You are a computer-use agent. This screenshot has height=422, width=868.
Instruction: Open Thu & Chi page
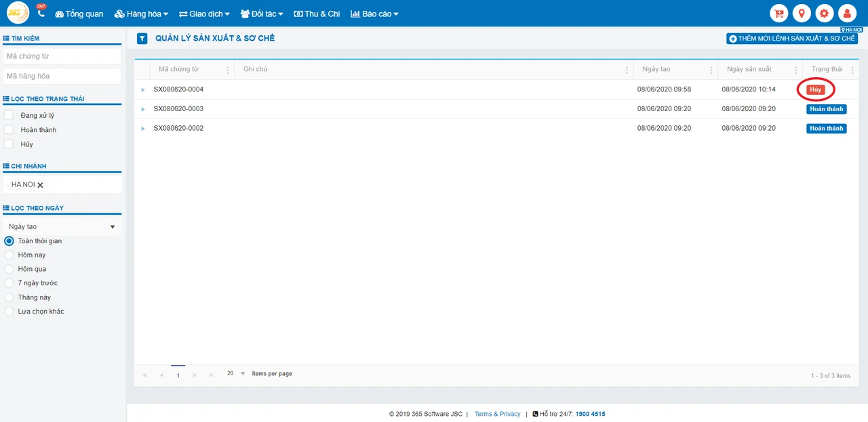tap(317, 14)
